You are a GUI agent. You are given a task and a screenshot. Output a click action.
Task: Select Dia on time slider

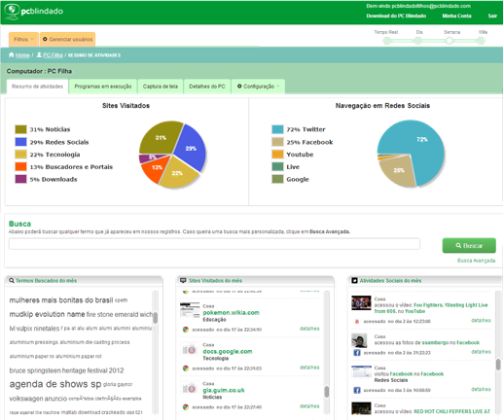pyautogui.click(x=418, y=41)
